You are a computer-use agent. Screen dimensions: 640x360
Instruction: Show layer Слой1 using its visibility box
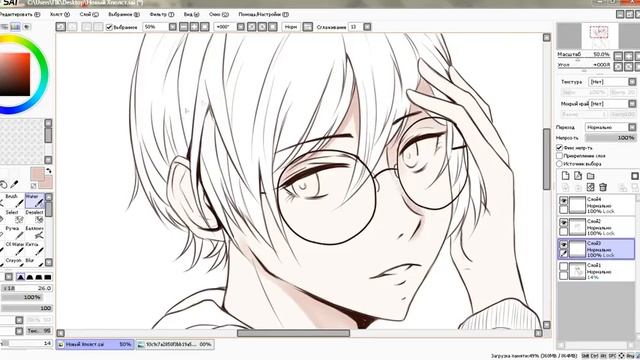point(564,267)
